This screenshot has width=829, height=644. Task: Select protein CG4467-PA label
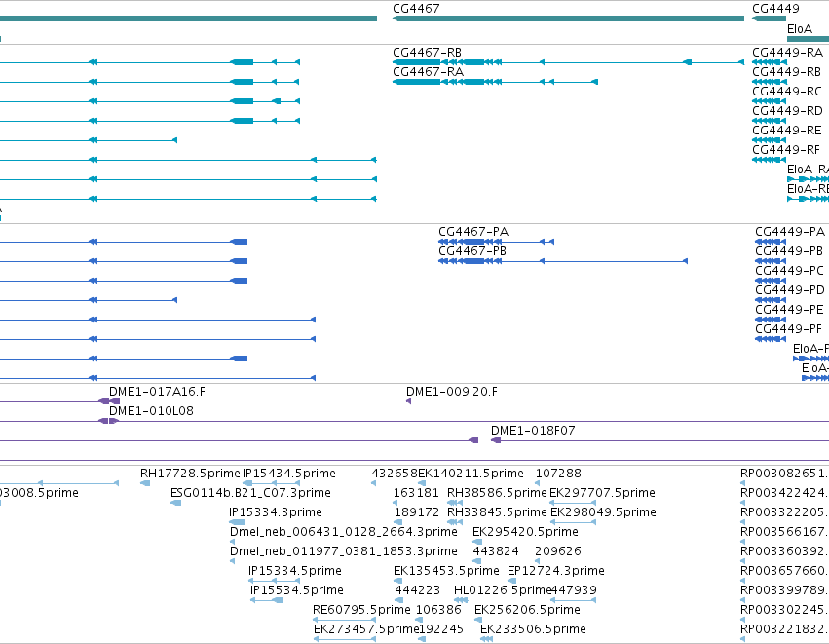coord(473,232)
